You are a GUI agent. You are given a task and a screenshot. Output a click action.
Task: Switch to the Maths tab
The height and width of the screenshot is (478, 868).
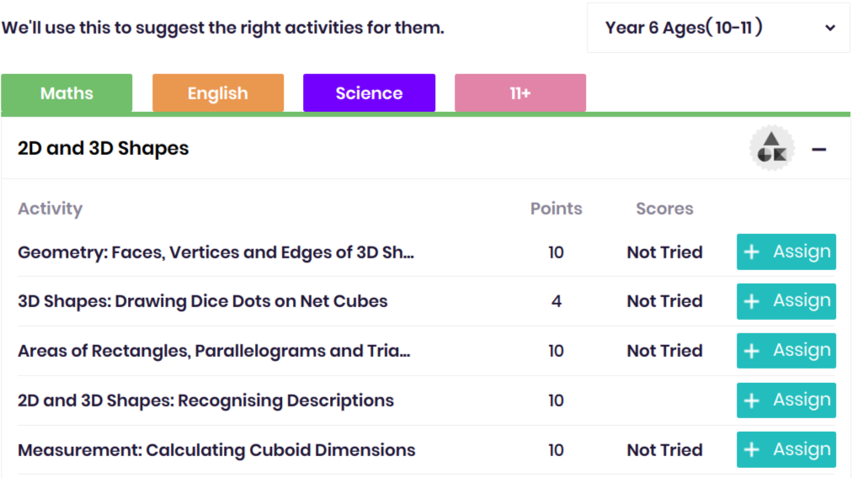click(x=67, y=93)
